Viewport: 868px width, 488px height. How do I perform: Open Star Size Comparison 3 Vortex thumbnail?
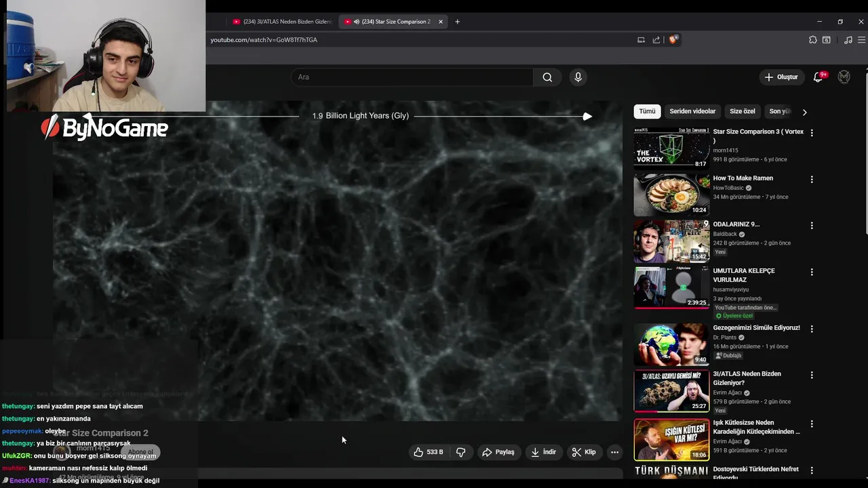point(671,148)
